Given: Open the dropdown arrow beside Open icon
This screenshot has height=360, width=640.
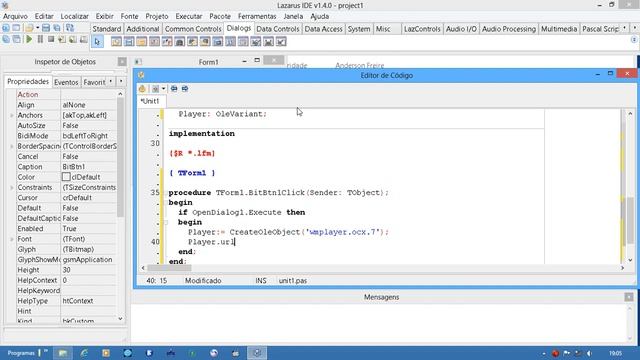Looking at the screenshot, I should pos(38,28).
